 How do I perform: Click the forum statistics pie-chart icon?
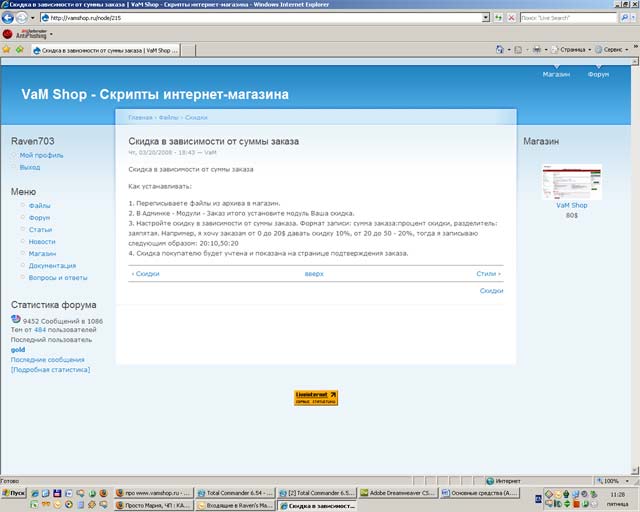pyautogui.click(x=16, y=319)
